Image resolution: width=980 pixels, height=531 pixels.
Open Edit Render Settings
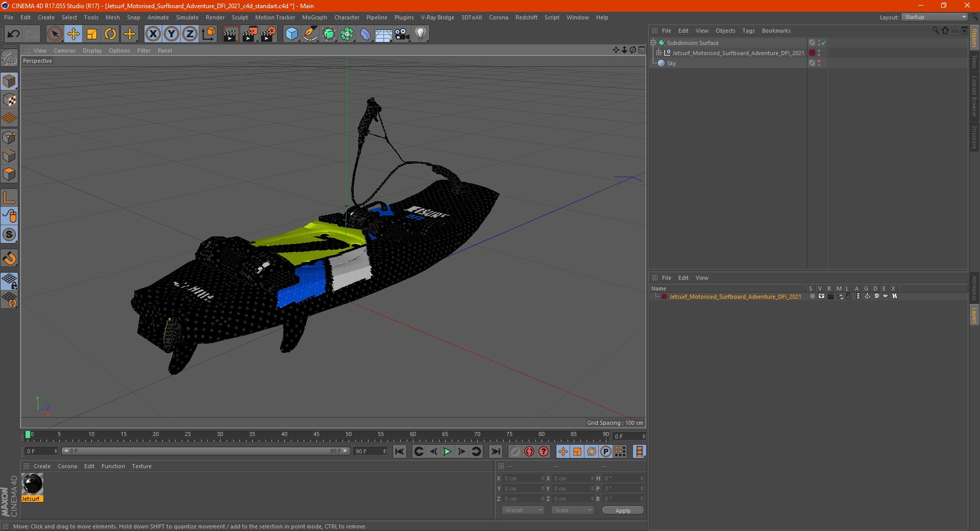coord(268,34)
